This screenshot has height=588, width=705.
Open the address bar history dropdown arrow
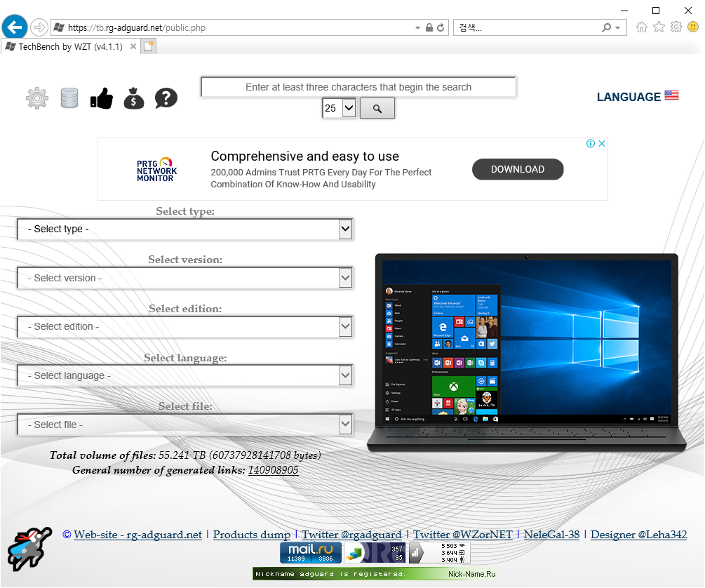click(x=417, y=28)
